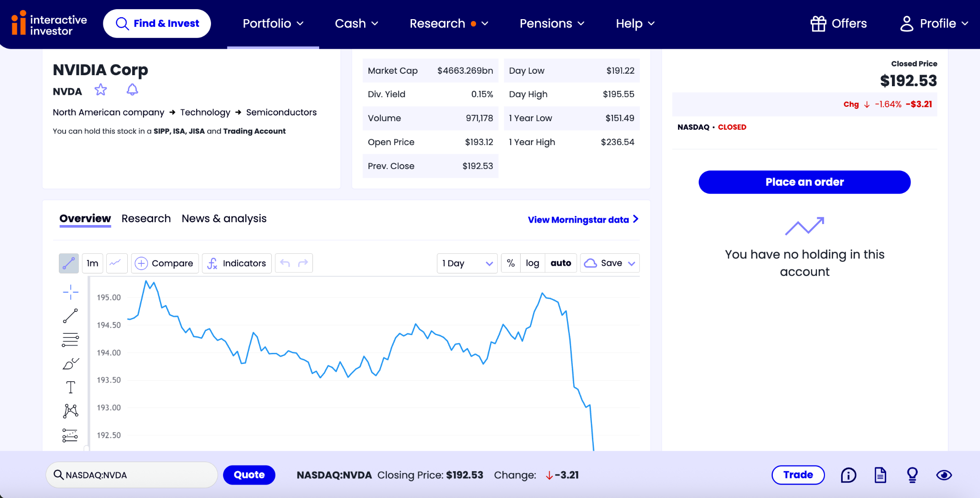Toggle percent scale on chart
Screen dimensions: 980x498
(511, 263)
